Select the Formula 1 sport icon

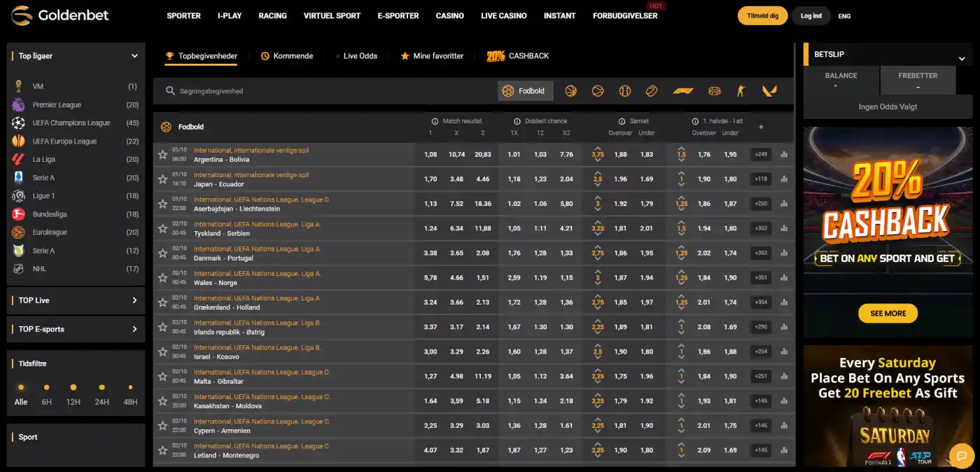click(x=683, y=91)
